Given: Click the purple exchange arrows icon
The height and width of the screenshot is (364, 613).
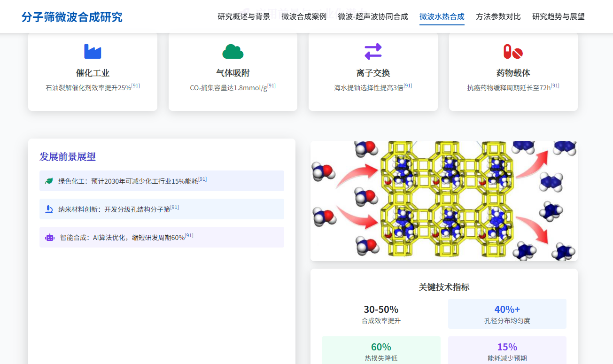Looking at the screenshot, I should 373,51.
